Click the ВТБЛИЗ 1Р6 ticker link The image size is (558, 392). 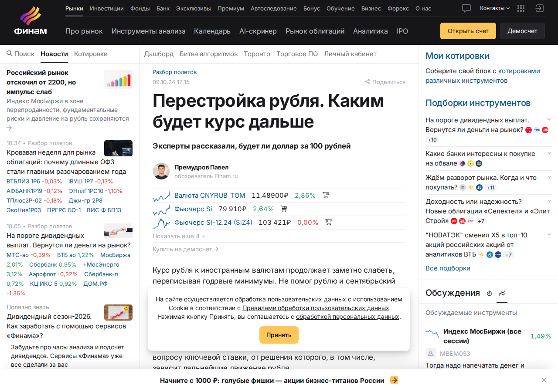[x=23, y=182]
